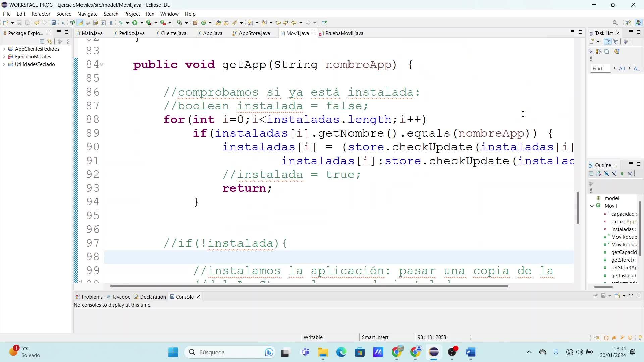Open Microsoft Teams from the taskbar
The image size is (644, 362).
[x=305, y=352]
